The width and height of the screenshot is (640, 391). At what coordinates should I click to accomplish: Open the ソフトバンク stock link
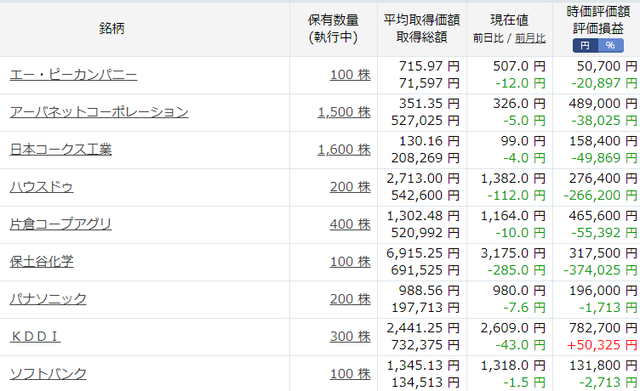point(48,374)
